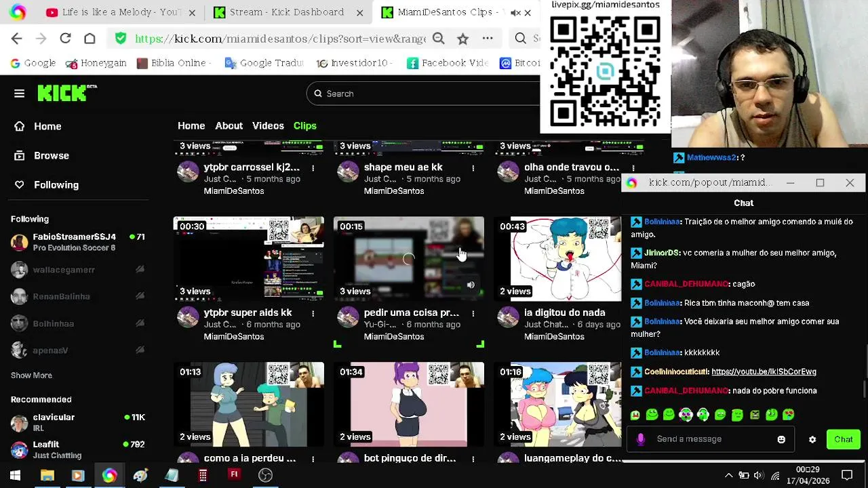Switch to the Videos channel tab
Viewport: 868px width, 488px height.
coord(268,125)
